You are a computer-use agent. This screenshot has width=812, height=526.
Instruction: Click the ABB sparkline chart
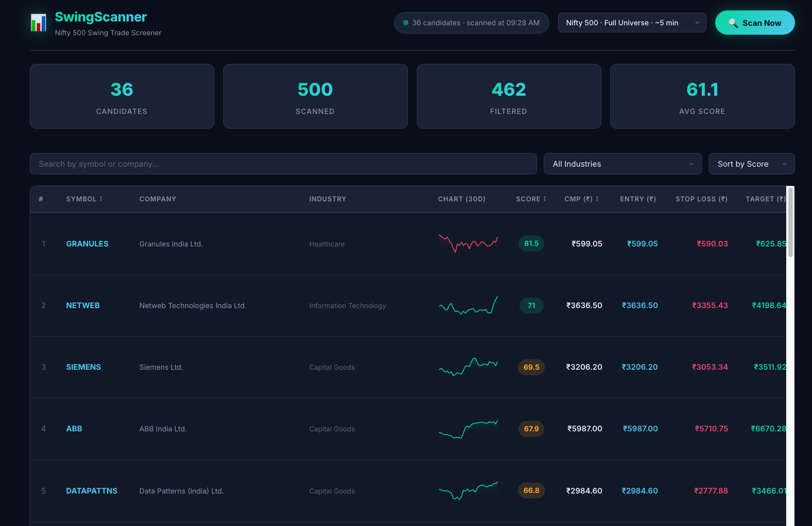coord(468,429)
